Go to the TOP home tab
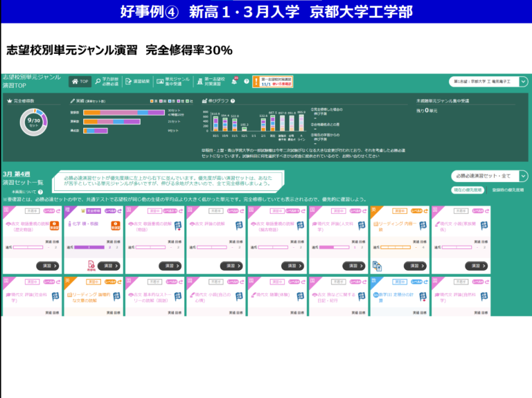The image size is (532, 398). coord(80,82)
